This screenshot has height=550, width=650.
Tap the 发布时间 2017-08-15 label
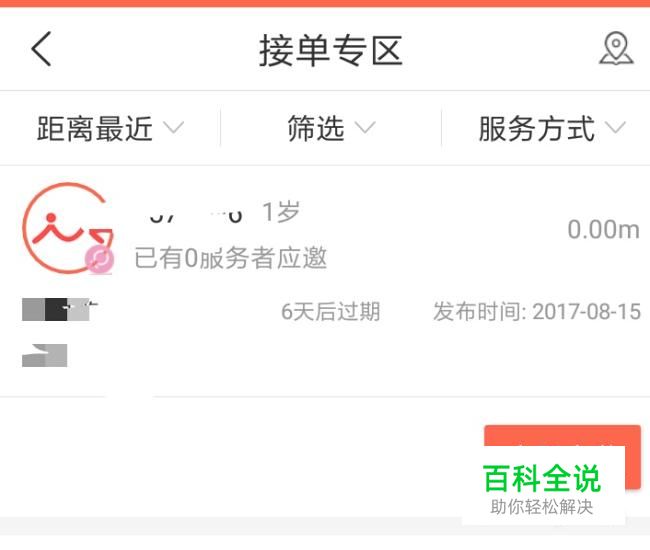[x=537, y=312]
